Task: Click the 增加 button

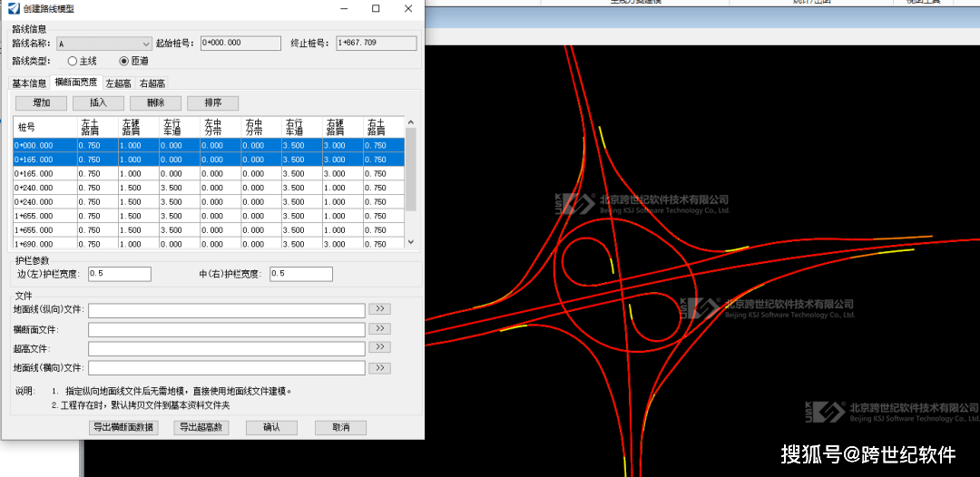Action: point(41,103)
